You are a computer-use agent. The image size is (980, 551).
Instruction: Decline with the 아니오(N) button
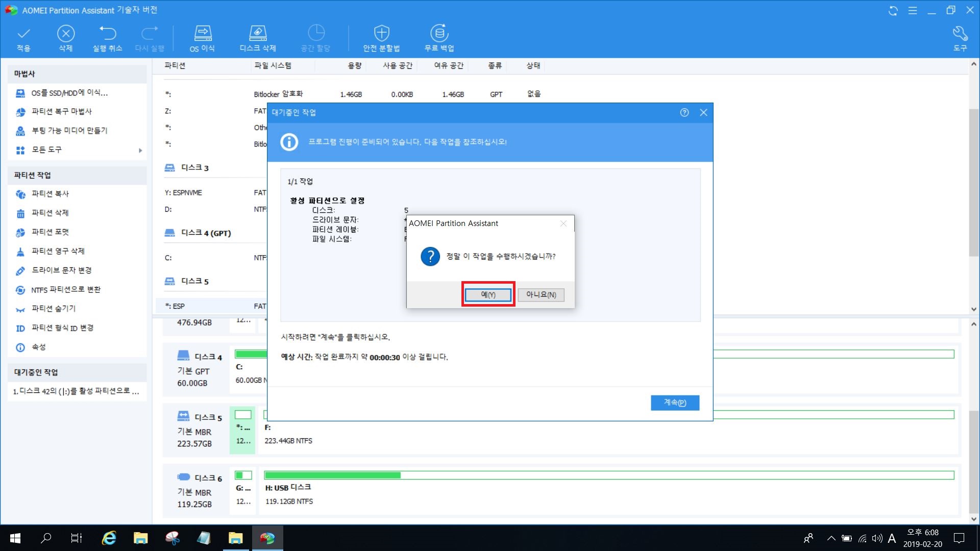(x=541, y=295)
